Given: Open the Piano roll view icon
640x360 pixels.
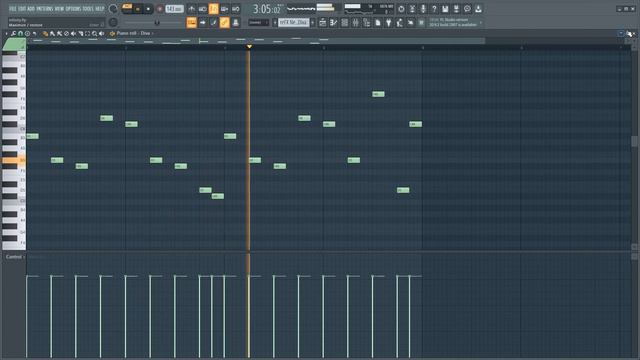Looking at the screenshot, I should pyautogui.click(x=333, y=23).
